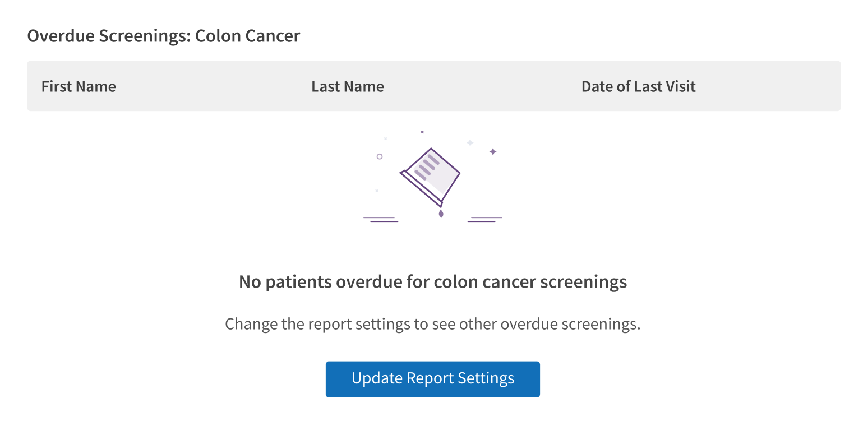Viewport: 868px width, 435px height.
Task: Click the small gray dot below the hollow circle
Action: (x=377, y=191)
